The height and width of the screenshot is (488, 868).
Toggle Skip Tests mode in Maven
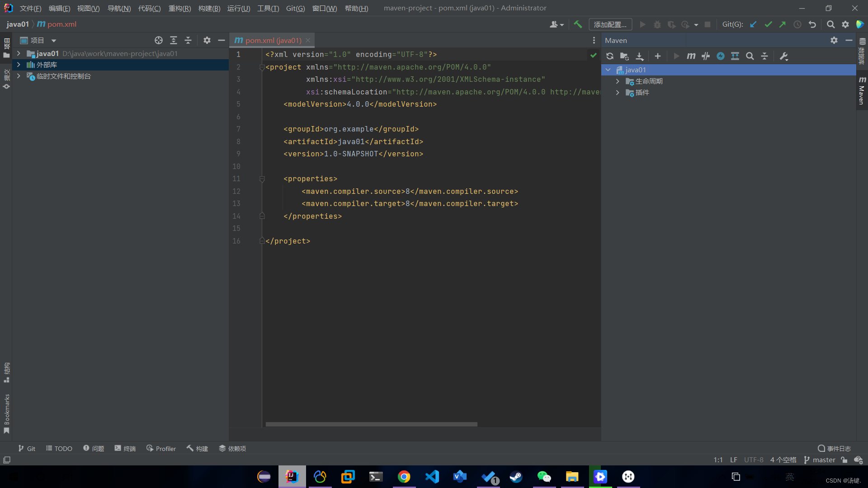pos(706,56)
